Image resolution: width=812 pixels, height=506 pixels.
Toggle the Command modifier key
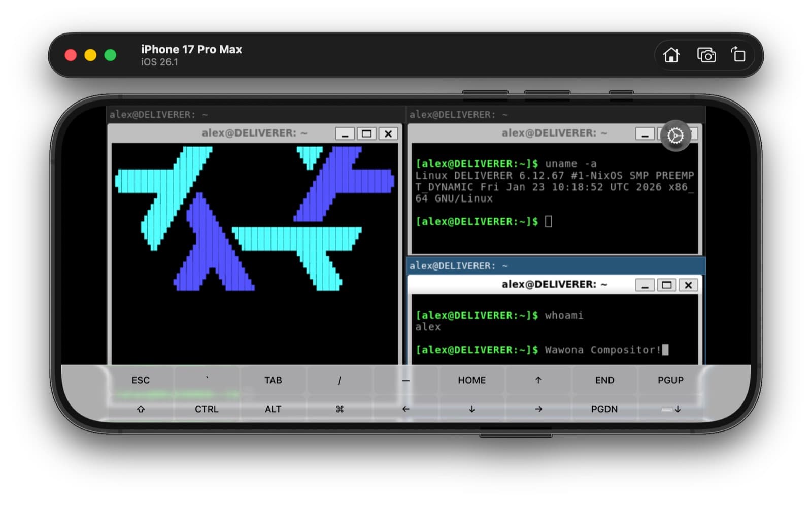pyautogui.click(x=340, y=409)
